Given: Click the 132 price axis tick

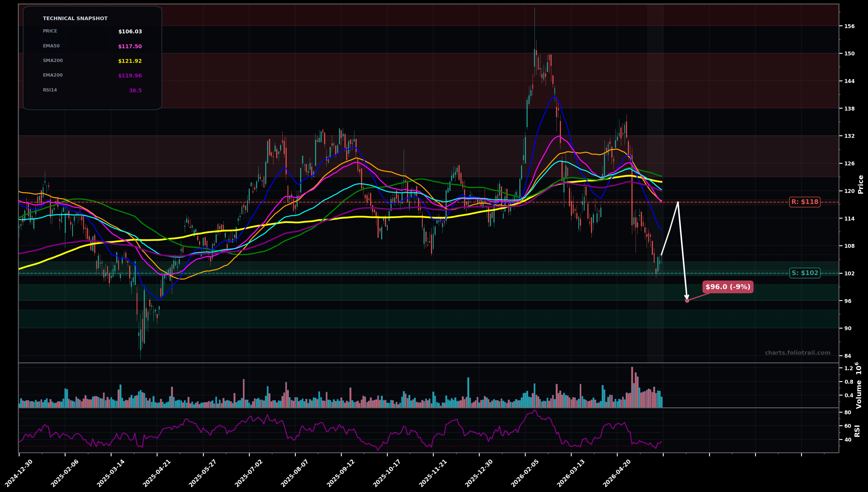Looking at the screenshot, I should pyautogui.click(x=850, y=136).
